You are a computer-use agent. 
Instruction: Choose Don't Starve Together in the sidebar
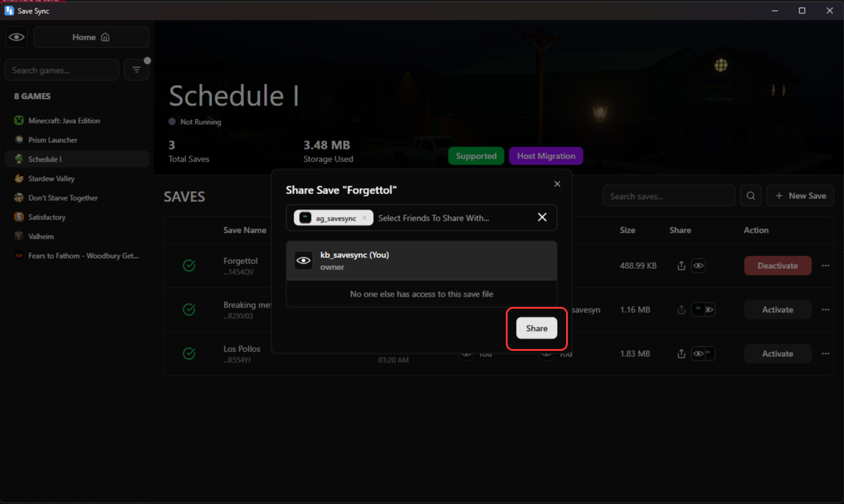tap(77, 198)
